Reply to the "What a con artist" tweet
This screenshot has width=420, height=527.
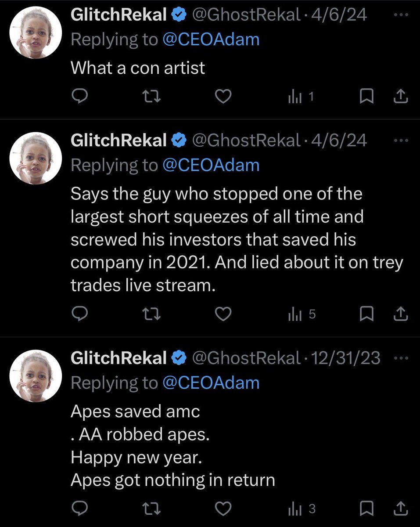80,97
